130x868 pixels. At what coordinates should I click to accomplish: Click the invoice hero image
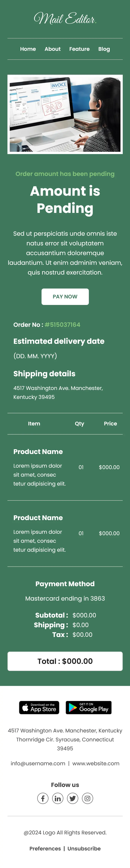click(65, 114)
